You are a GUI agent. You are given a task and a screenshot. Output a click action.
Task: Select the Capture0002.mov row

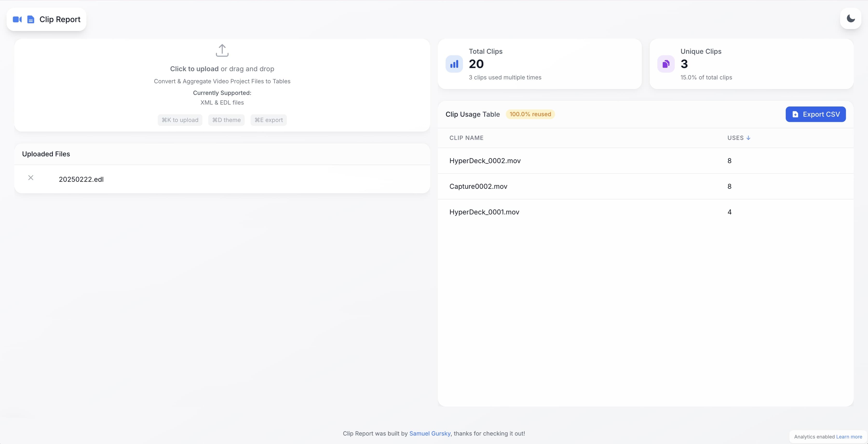coord(646,187)
